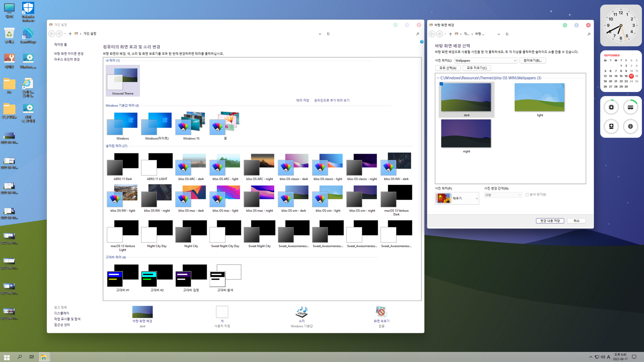Expand address history dropdown in 바탕 화면 배경 window
Screen dimensions: 644x362
tap(498, 34)
